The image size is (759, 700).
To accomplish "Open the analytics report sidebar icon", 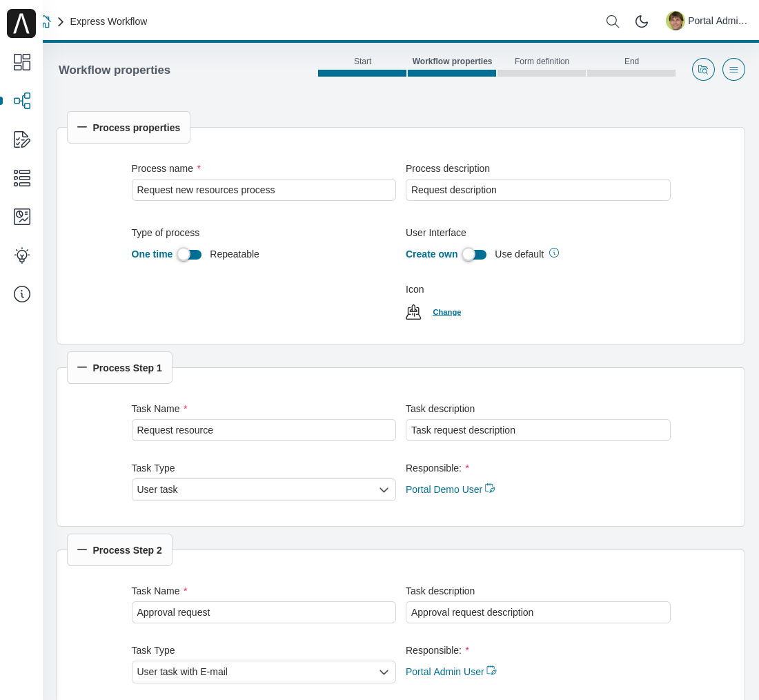I will tap(22, 217).
